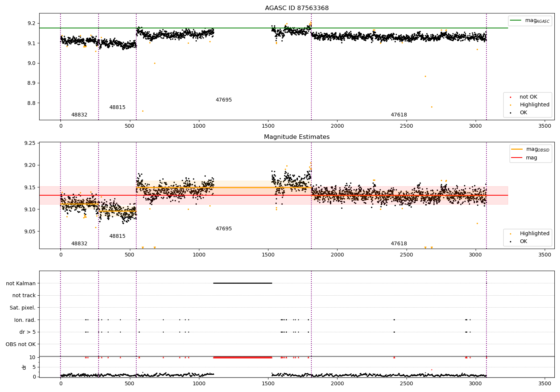Click the 'not track' row label
The width and height of the screenshot is (560, 392).
click(x=24, y=296)
